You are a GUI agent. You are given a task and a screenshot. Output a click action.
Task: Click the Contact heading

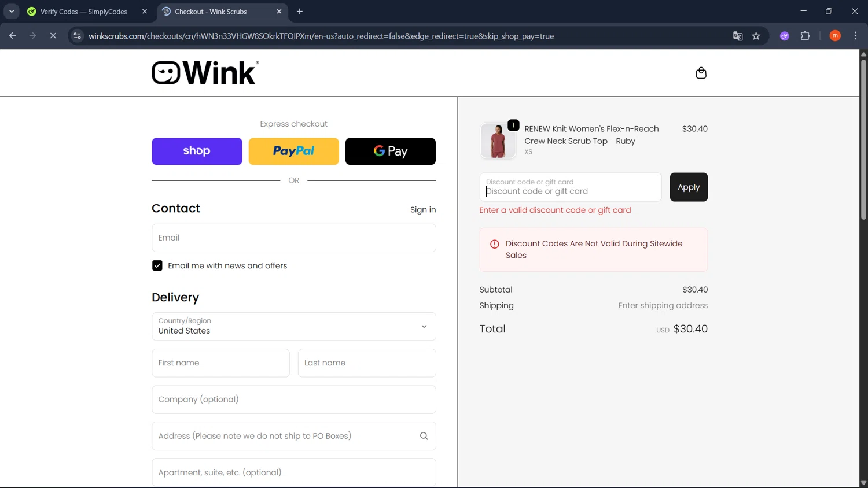pyautogui.click(x=176, y=208)
